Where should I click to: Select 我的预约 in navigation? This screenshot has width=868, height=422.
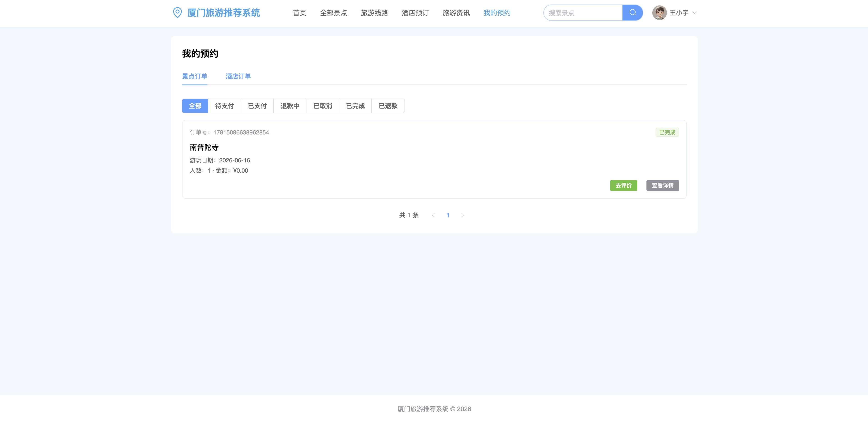click(x=497, y=13)
